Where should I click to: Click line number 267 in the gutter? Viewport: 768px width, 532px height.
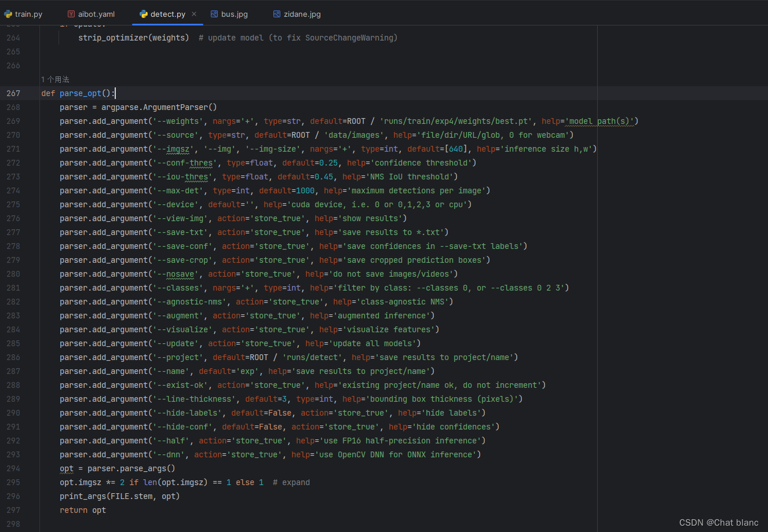[x=13, y=93]
